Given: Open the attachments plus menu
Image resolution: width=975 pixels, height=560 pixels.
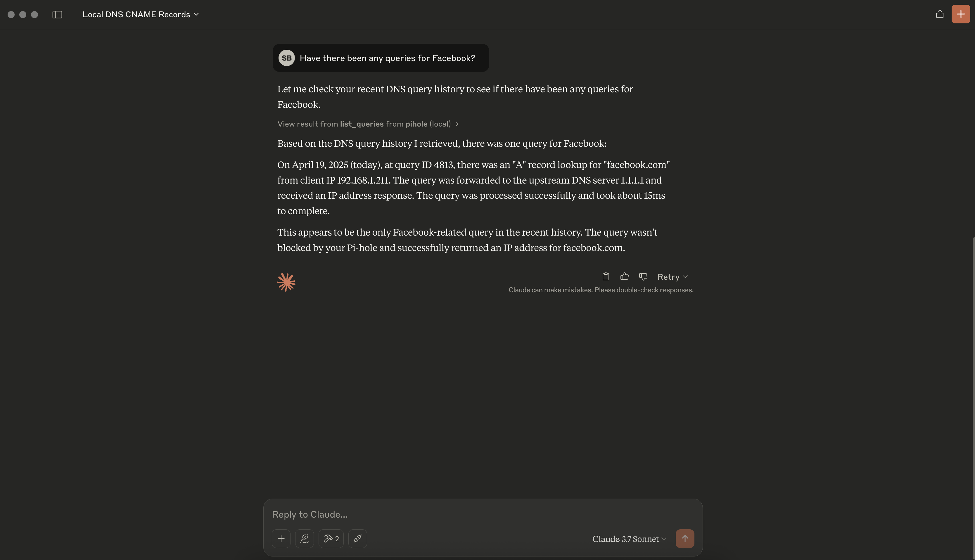Looking at the screenshot, I should (x=281, y=538).
